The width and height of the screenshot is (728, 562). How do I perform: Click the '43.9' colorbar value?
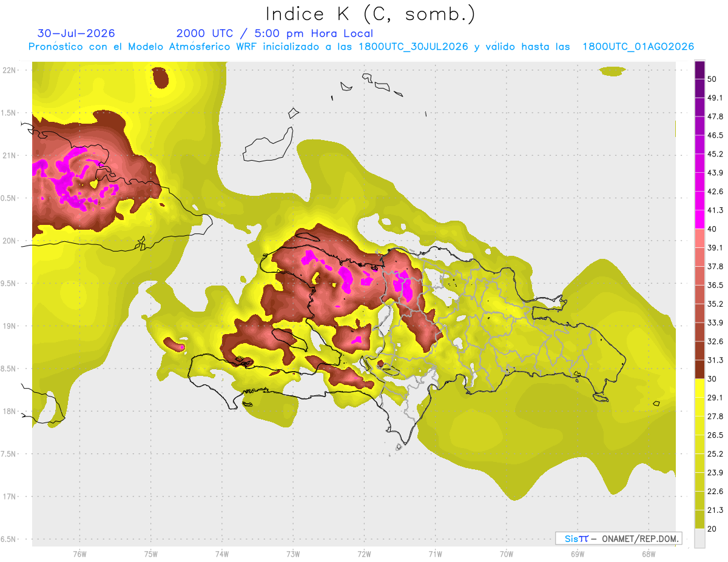point(715,173)
